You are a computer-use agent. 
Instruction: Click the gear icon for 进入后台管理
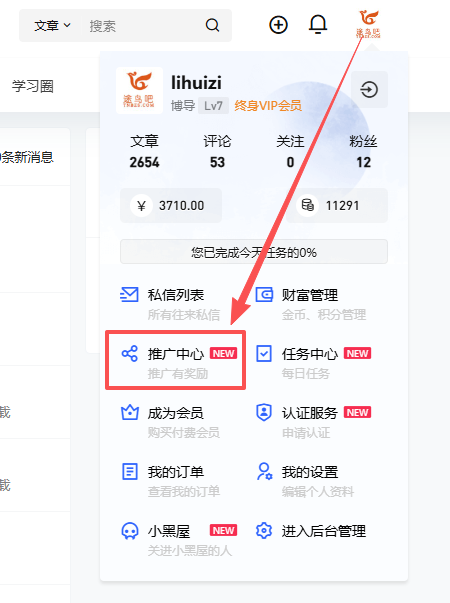tap(264, 531)
